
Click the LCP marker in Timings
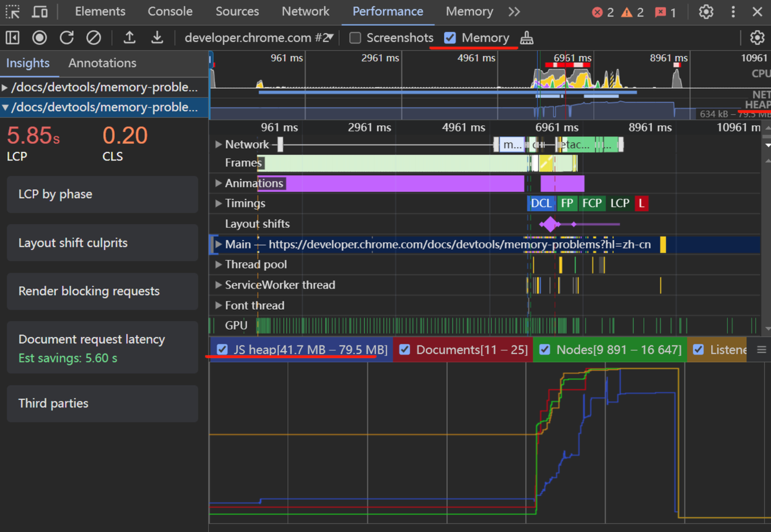[620, 203]
